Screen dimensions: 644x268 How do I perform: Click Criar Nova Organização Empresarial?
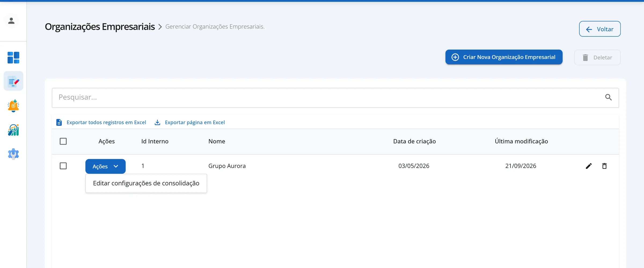click(x=504, y=57)
